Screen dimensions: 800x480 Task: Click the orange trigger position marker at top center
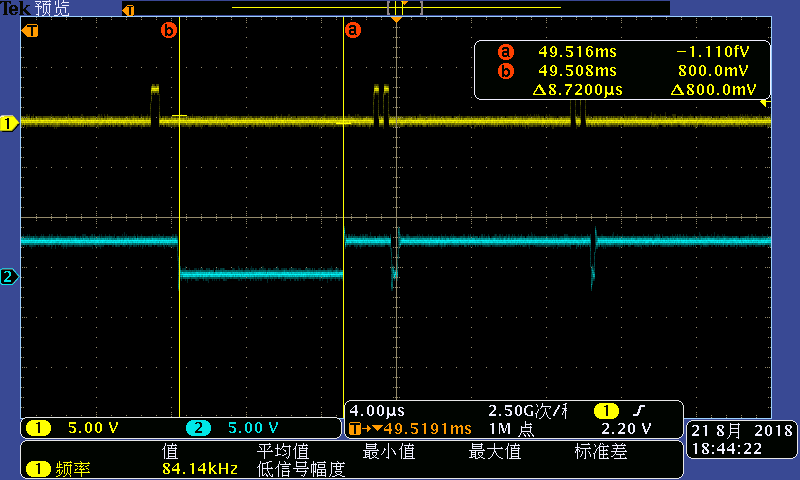(396, 19)
